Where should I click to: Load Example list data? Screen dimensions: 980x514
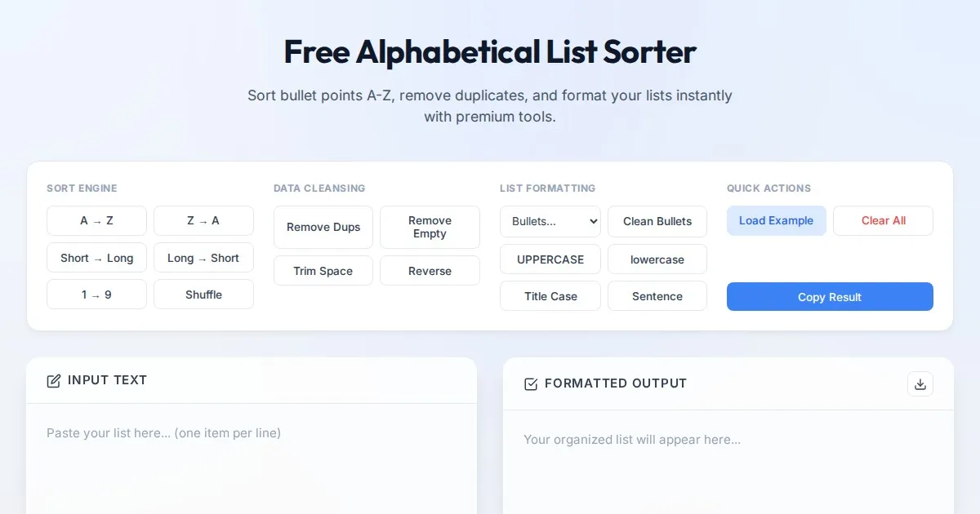pyautogui.click(x=776, y=221)
